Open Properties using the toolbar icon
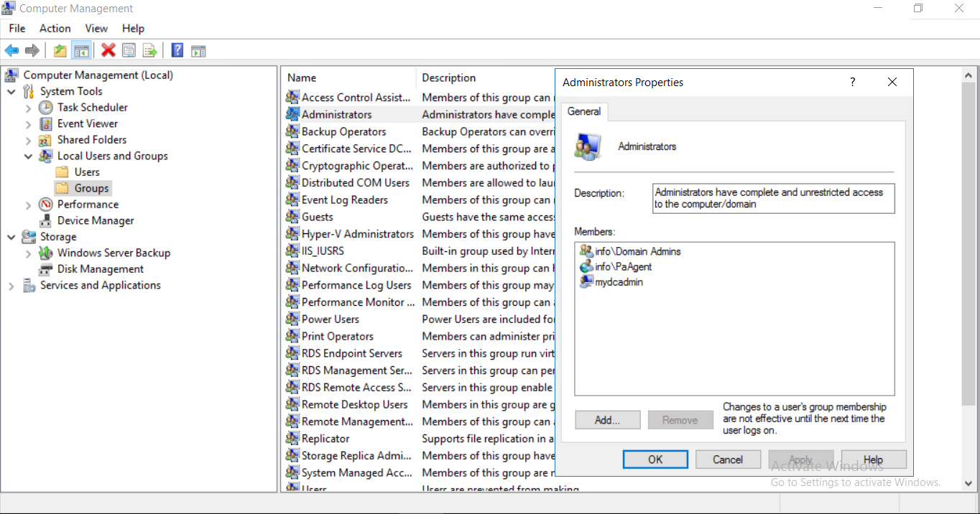The width and height of the screenshot is (980, 514). [x=129, y=50]
